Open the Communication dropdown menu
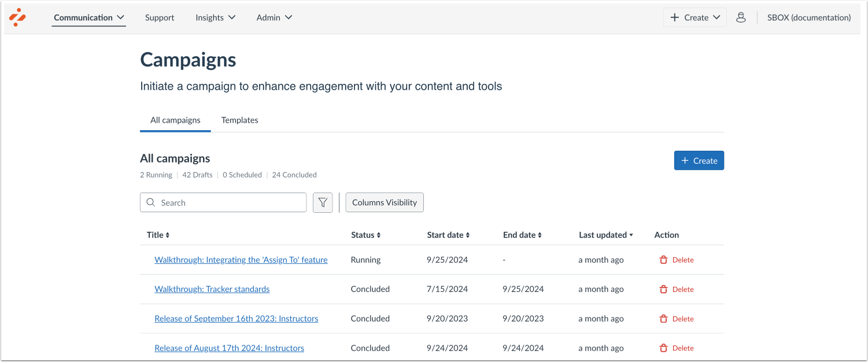The image size is (868, 362). pyautogui.click(x=88, y=17)
